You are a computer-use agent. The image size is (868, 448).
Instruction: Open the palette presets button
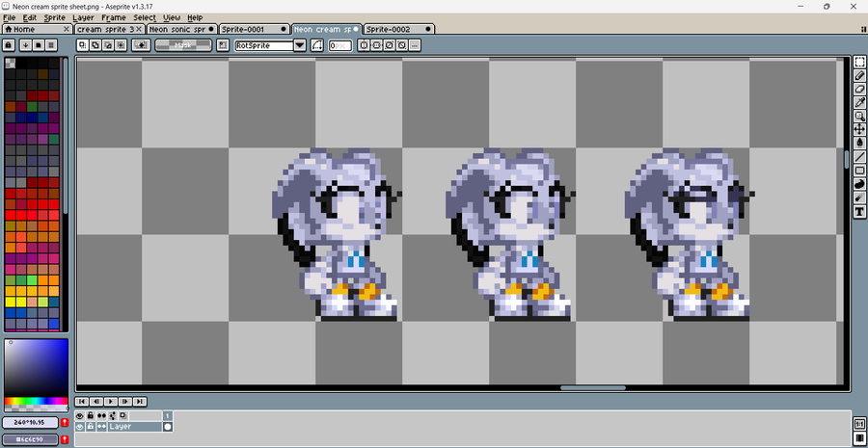(39, 45)
